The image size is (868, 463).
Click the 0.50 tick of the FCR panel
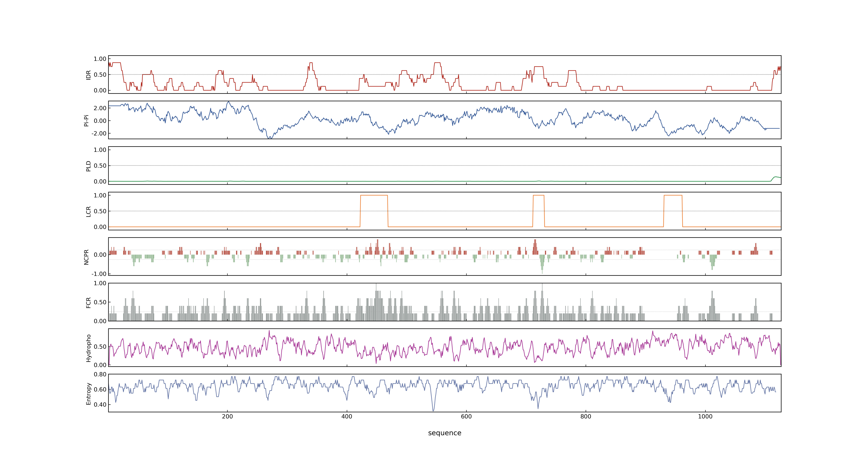click(x=100, y=302)
